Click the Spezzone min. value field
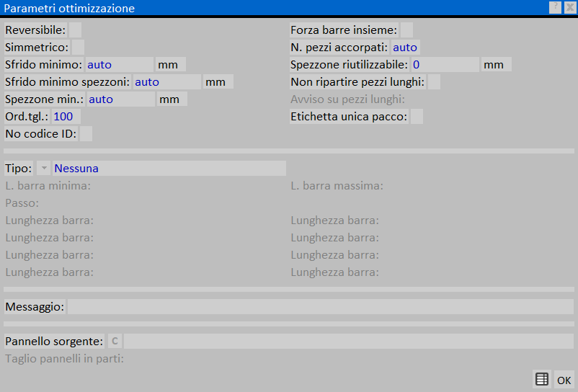 pyautogui.click(x=121, y=99)
